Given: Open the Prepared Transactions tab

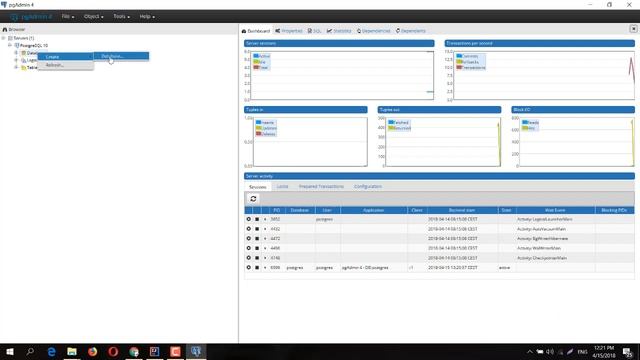Looking at the screenshot, I should [321, 187].
